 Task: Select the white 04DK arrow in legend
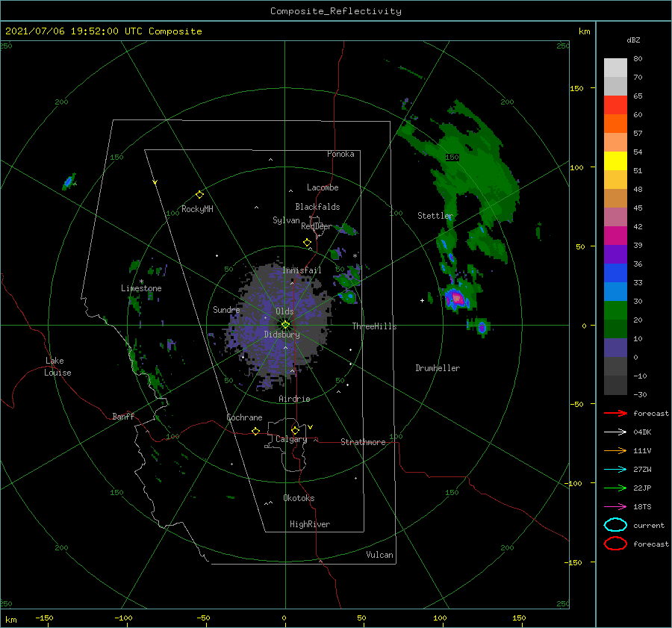[x=615, y=432]
